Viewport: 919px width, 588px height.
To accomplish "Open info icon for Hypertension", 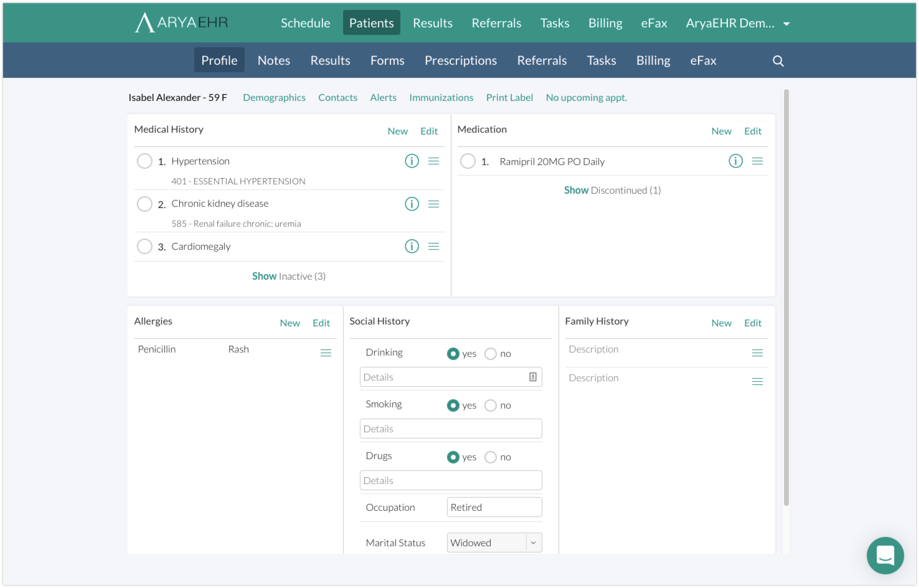I will click(412, 161).
